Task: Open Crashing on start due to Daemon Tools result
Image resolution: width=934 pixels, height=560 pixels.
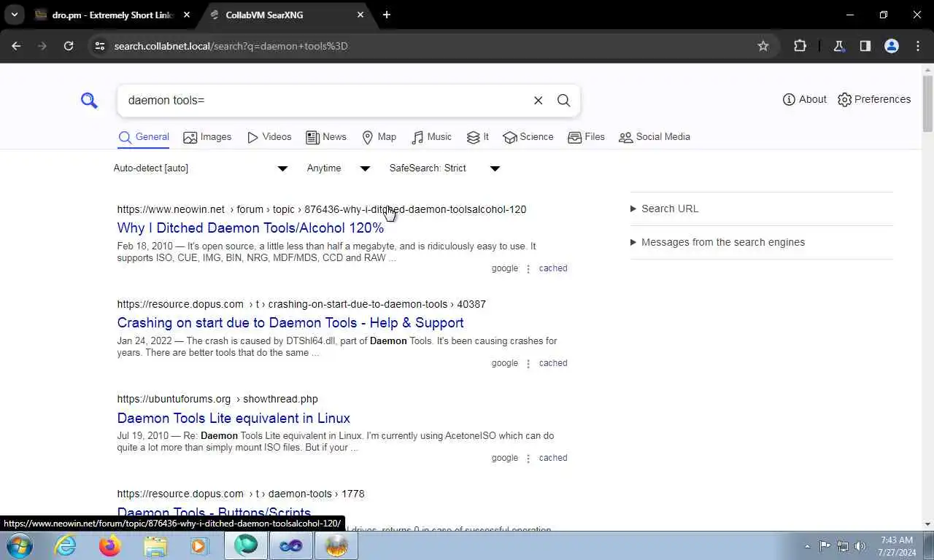Action: [290, 323]
